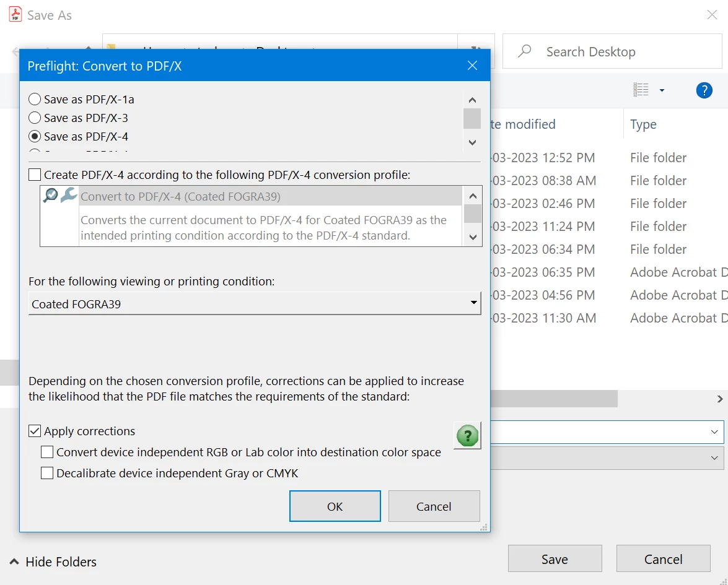Screen dimensions: 728x585
Task: Select folder row modified 02:46 PM
Action: pyautogui.click(x=608, y=203)
